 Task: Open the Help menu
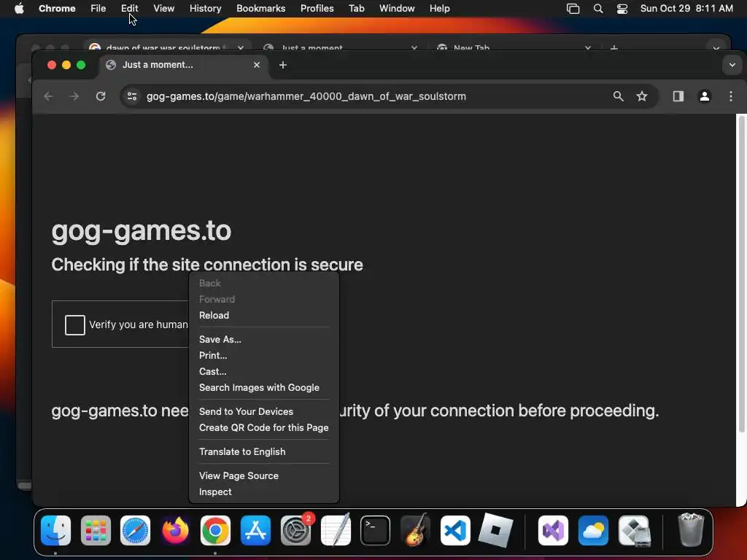pos(439,9)
